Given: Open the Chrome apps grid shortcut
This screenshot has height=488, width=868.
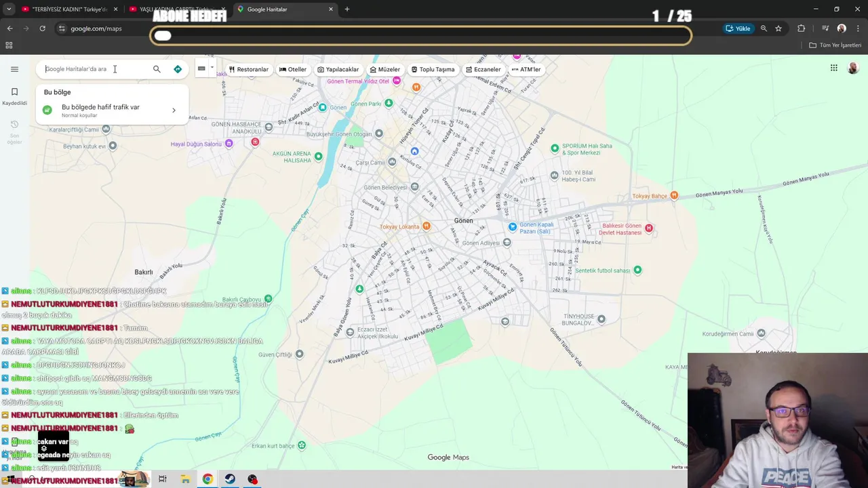Looking at the screenshot, I should pyautogui.click(x=9, y=45).
